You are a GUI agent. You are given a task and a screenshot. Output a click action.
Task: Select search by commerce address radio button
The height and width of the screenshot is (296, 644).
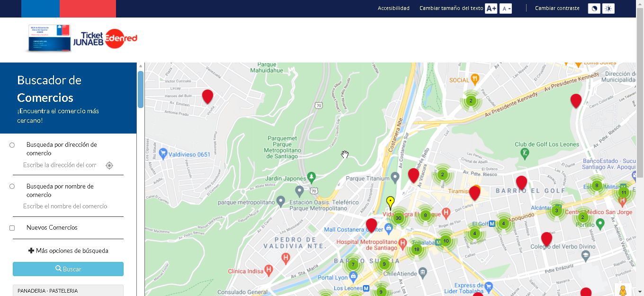point(12,145)
